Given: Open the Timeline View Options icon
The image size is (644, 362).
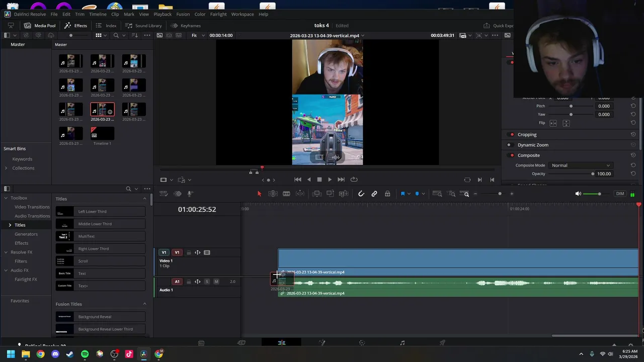Looking at the screenshot, I should point(164,194).
